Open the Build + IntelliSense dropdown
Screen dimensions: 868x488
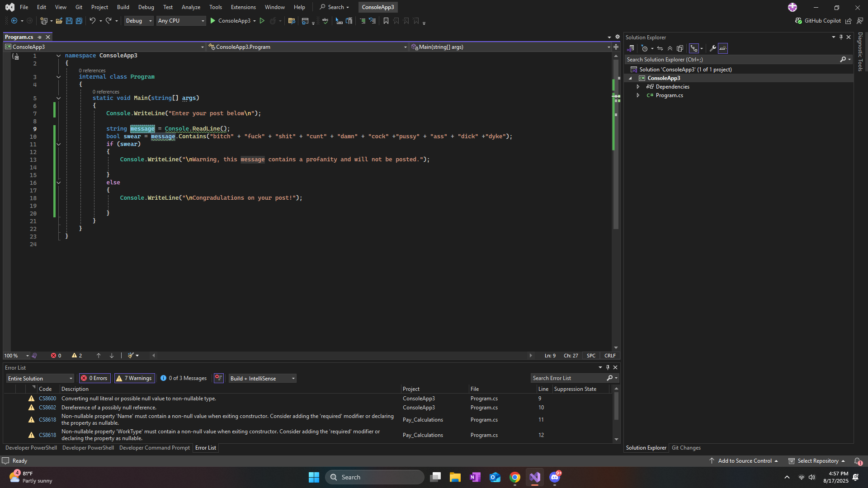coord(262,379)
